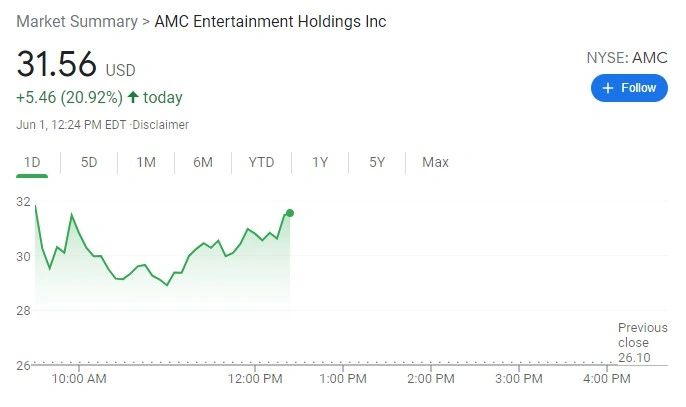
Task: Open the Disclaimer link
Action: coord(161,125)
